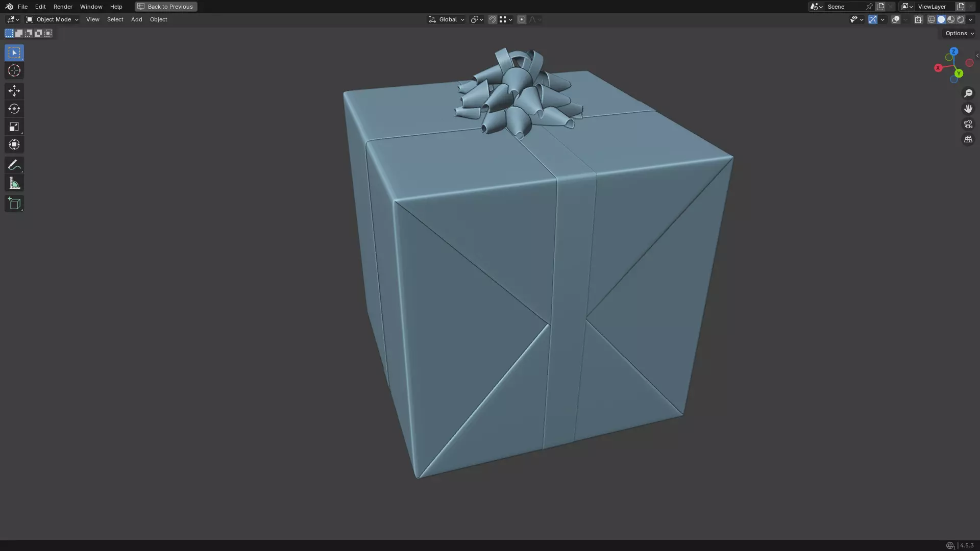Screen dimensions: 980x551
Task: Click the Blender logo menu icon
Action: pyautogui.click(x=9, y=7)
